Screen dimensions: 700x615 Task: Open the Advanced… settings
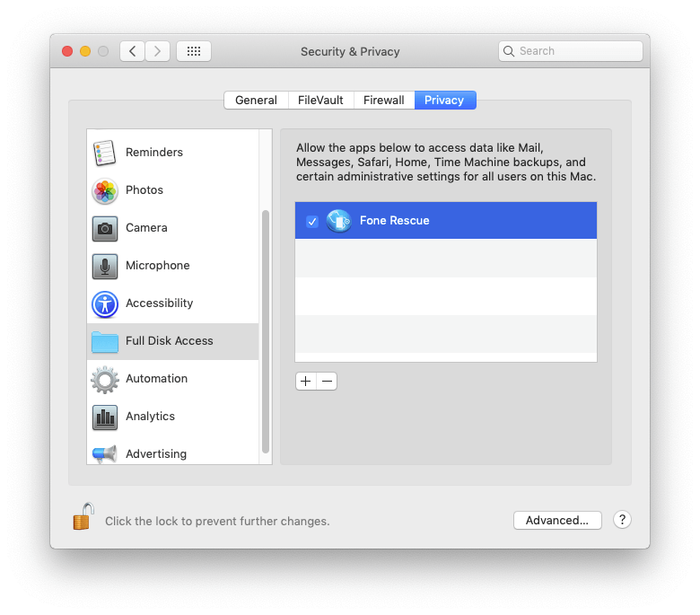tap(557, 521)
